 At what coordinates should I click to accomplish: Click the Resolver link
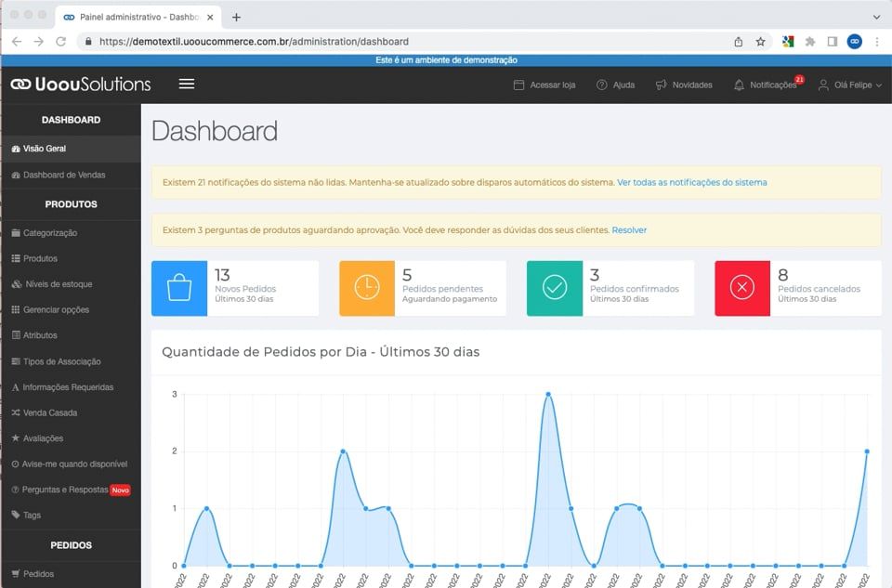[629, 229]
